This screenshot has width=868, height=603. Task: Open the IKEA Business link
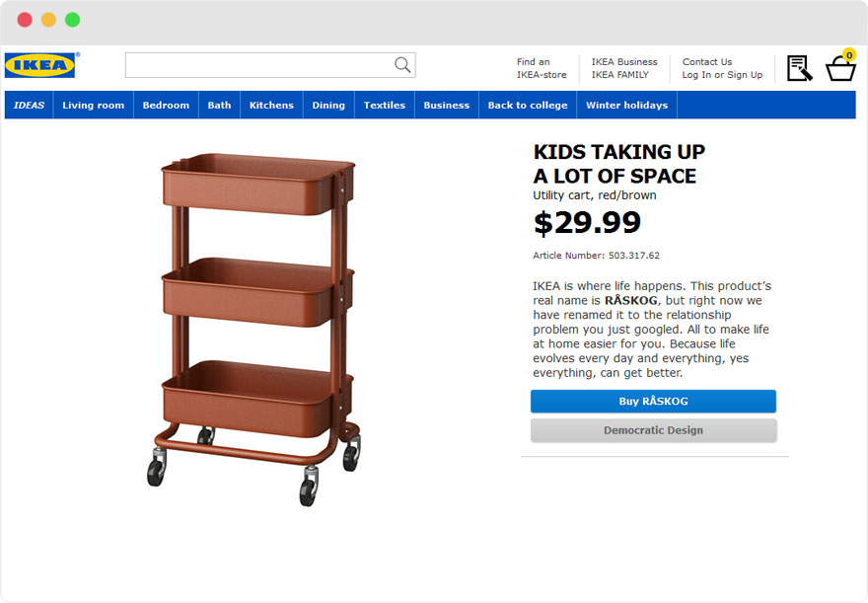[x=623, y=61]
